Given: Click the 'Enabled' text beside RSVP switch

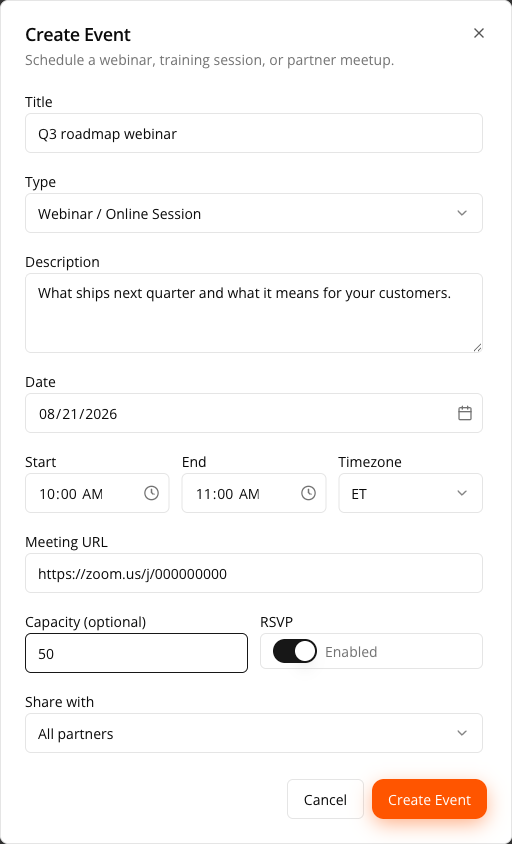Looking at the screenshot, I should (351, 652).
